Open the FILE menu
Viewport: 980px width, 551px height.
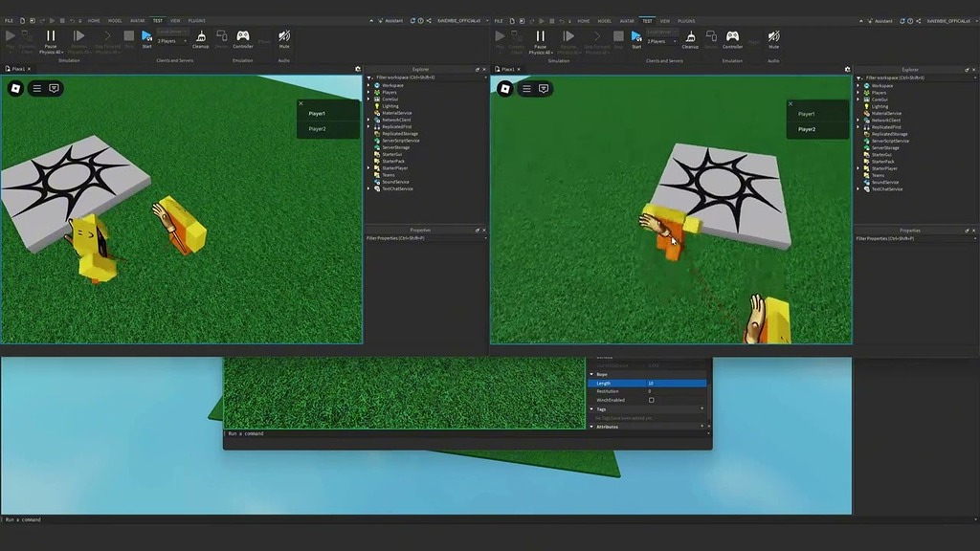10,20
